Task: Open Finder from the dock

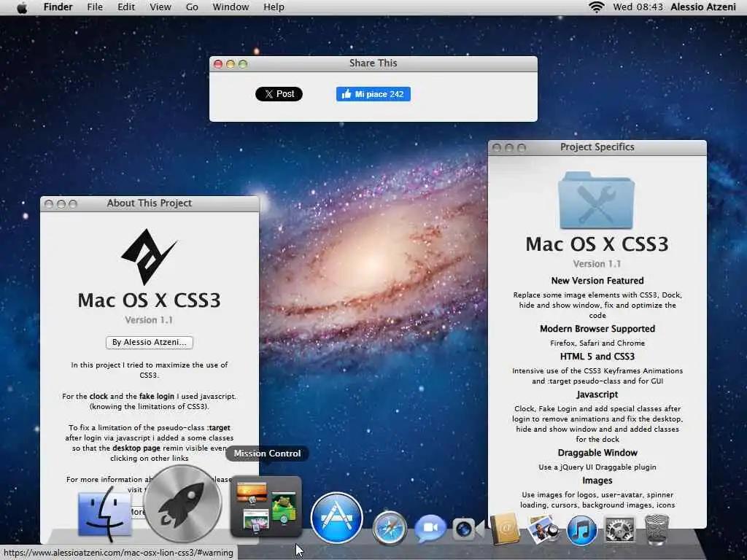Action: coord(104,515)
